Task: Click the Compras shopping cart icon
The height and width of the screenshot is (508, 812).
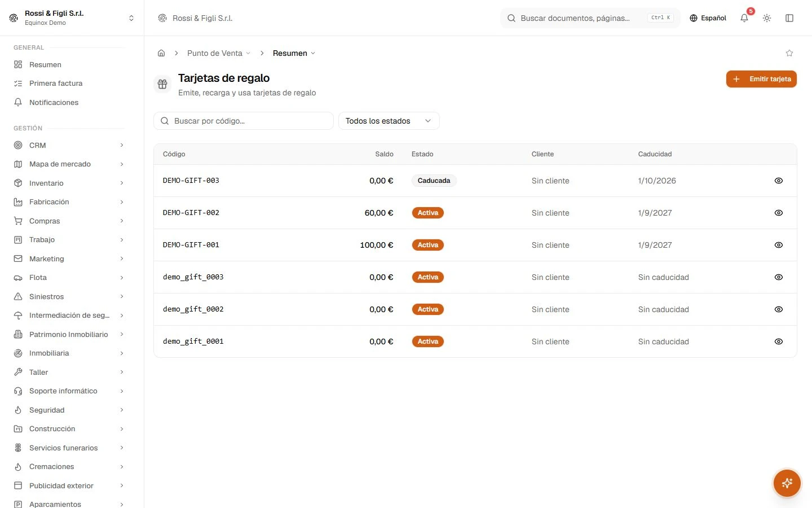Action: click(18, 221)
